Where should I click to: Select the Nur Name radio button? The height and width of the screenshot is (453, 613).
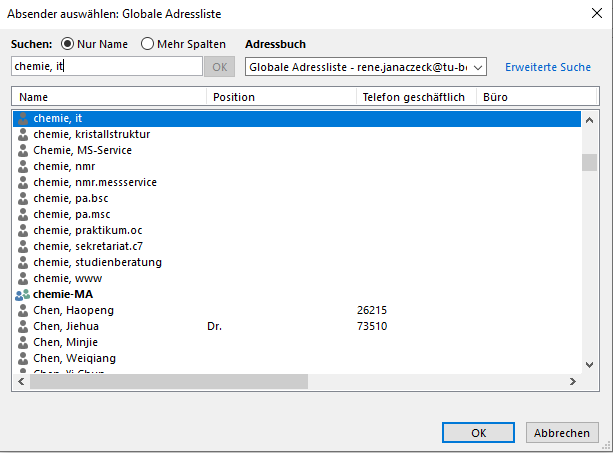(x=68, y=44)
